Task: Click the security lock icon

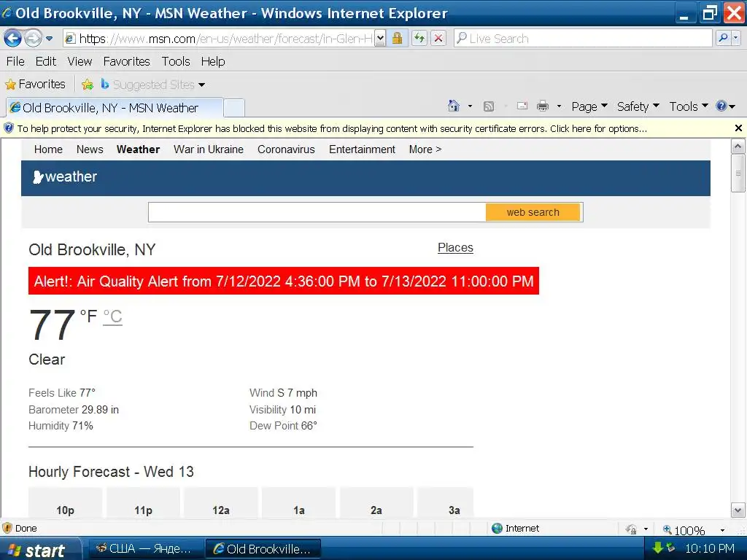Action: coord(397,38)
